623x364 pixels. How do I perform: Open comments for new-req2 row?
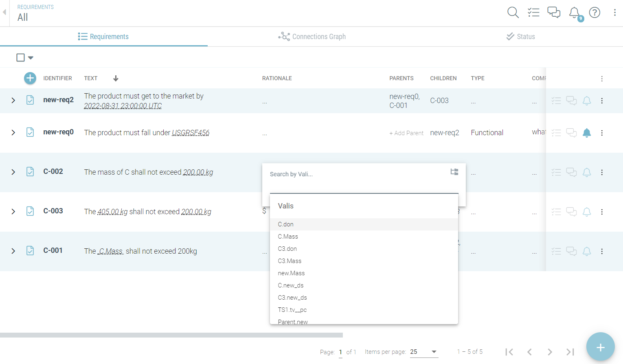click(572, 101)
